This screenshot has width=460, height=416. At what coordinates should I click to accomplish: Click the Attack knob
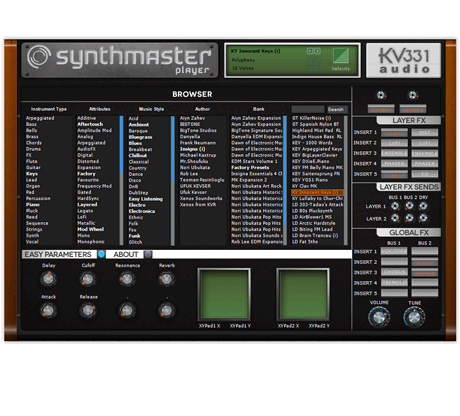tap(48, 310)
